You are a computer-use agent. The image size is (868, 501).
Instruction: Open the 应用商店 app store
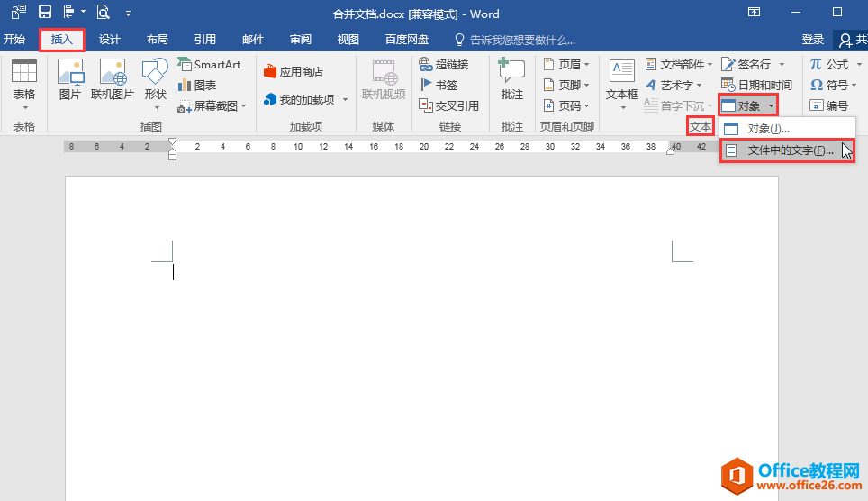point(294,72)
